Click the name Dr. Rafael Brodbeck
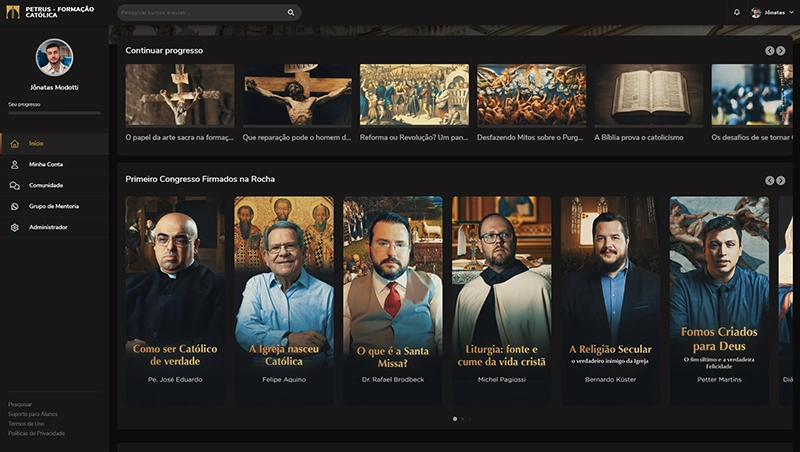This screenshot has height=452, width=800. tap(393, 380)
